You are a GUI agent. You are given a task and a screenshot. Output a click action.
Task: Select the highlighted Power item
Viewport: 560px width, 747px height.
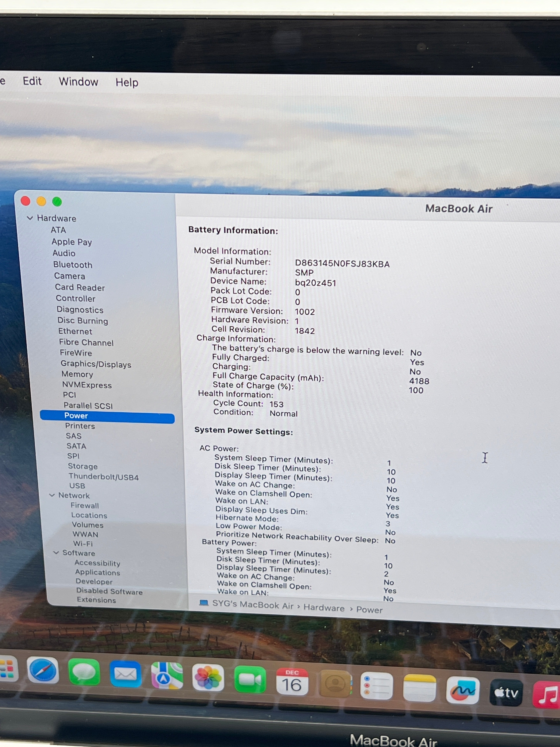click(x=107, y=416)
